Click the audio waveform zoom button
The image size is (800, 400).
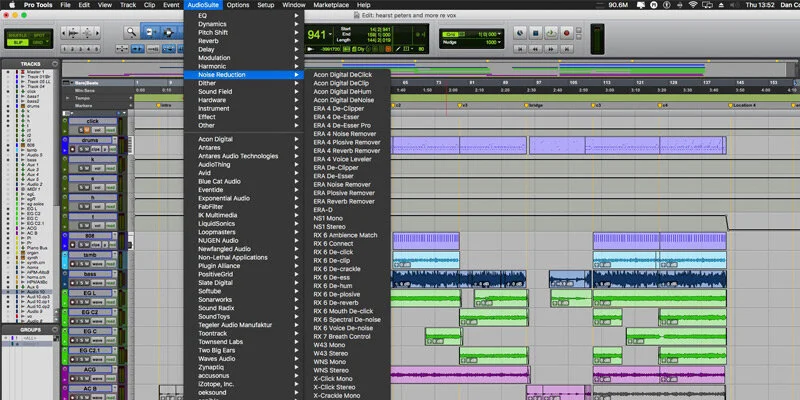point(73,33)
